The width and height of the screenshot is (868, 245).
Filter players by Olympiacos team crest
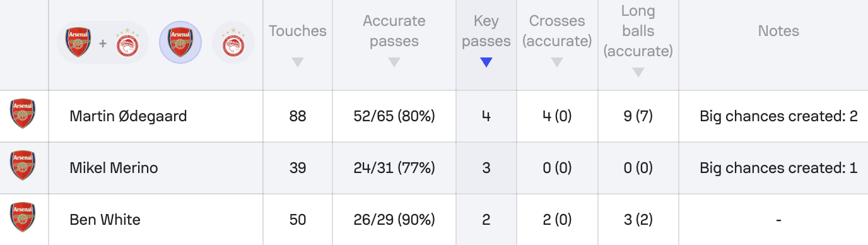pos(233,43)
